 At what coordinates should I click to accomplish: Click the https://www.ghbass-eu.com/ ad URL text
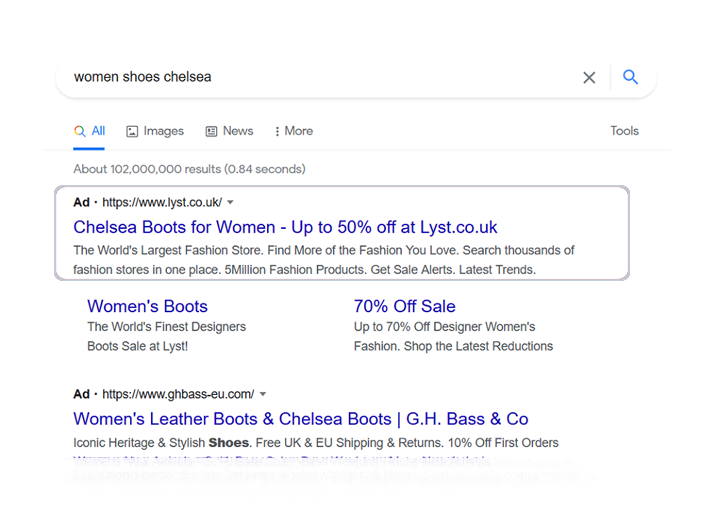pos(177,394)
